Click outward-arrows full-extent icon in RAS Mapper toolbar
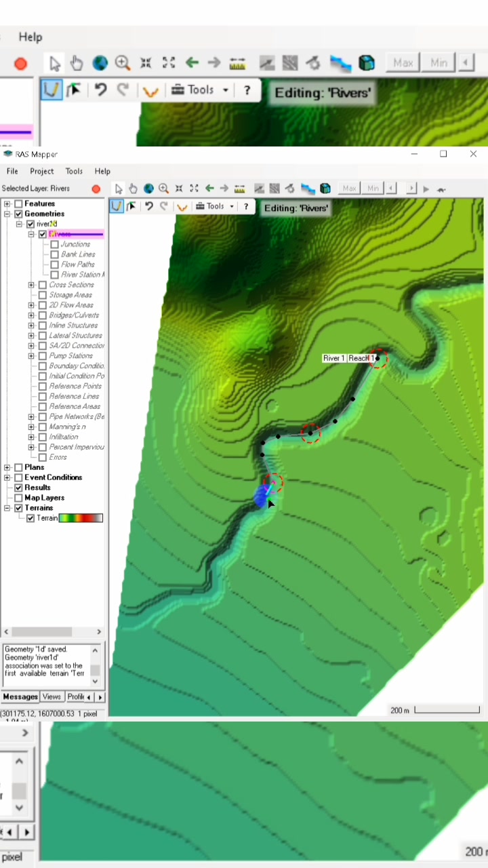 click(194, 189)
